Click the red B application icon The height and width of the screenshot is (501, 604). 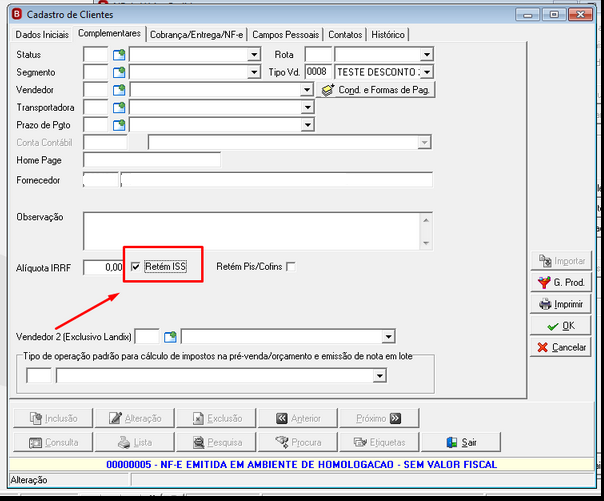click(17, 15)
